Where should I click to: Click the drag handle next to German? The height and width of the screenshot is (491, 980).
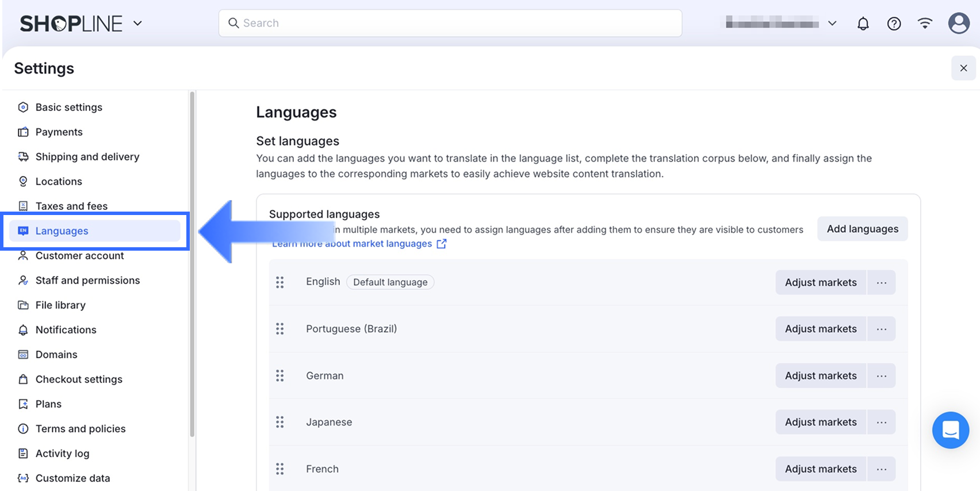tap(280, 375)
